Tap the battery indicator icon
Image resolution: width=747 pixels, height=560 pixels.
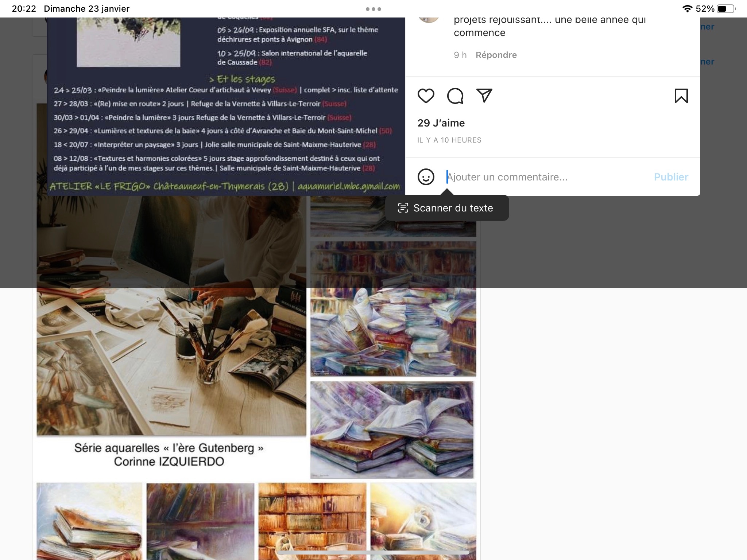(x=726, y=9)
